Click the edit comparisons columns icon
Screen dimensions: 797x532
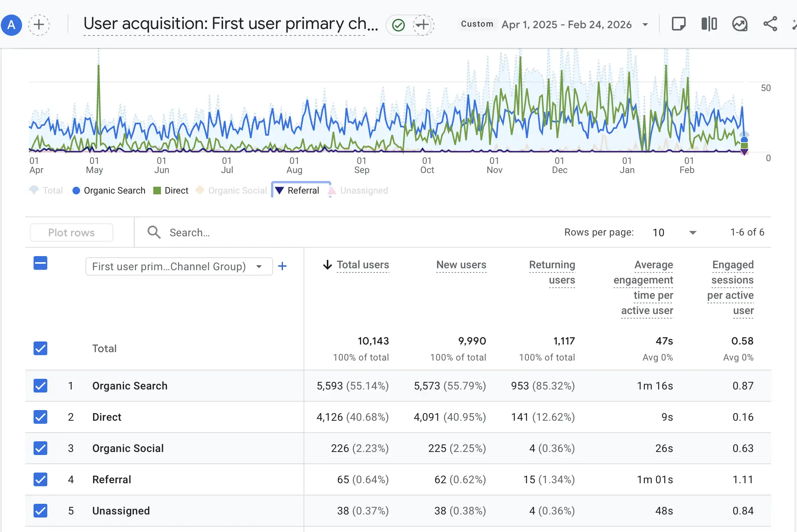[709, 24]
